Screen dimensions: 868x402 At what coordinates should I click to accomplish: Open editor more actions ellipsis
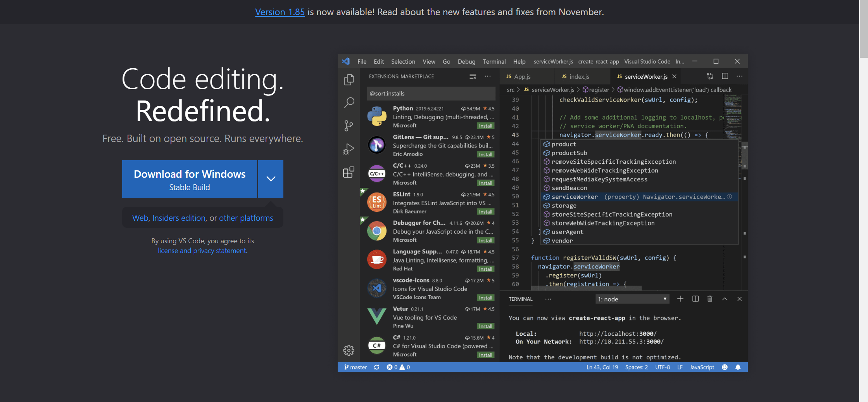point(740,76)
